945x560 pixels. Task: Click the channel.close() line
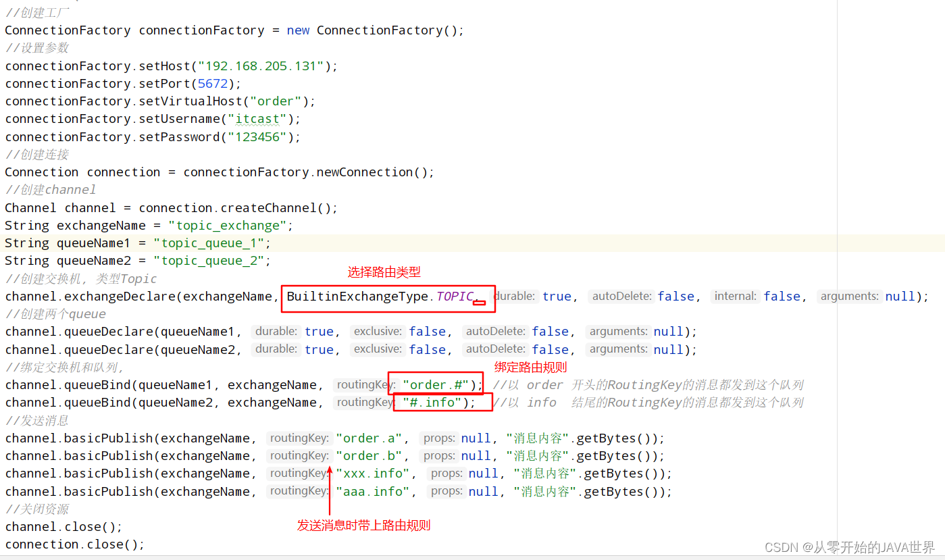pyautogui.click(x=64, y=526)
